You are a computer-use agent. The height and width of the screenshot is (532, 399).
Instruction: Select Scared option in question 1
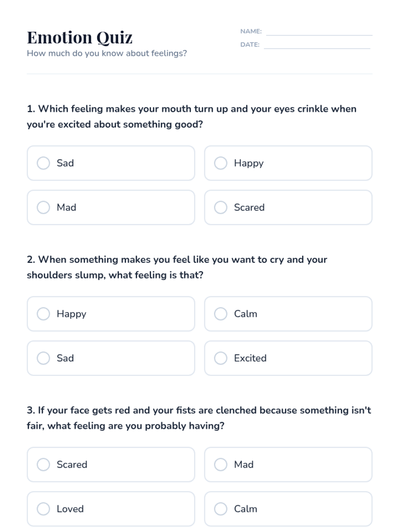pyautogui.click(x=220, y=207)
